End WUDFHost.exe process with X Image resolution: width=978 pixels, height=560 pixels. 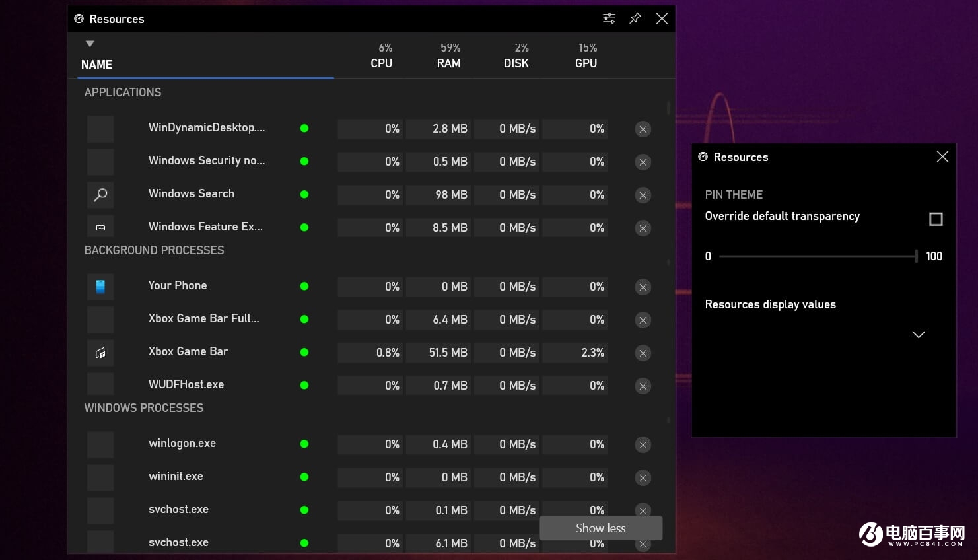click(x=643, y=386)
